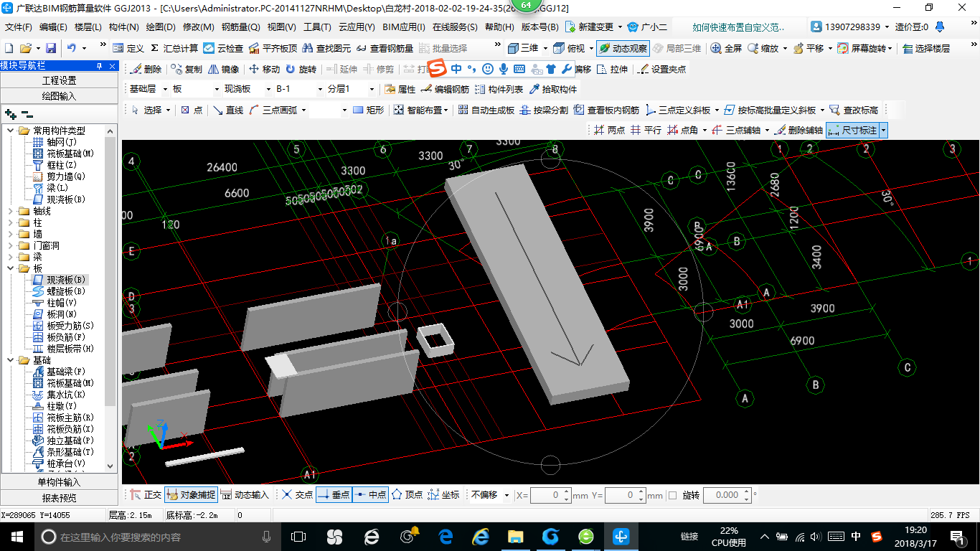Click 设置夹点 set grip points
The height and width of the screenshot is (551, 980).
(x=661, y=70)
